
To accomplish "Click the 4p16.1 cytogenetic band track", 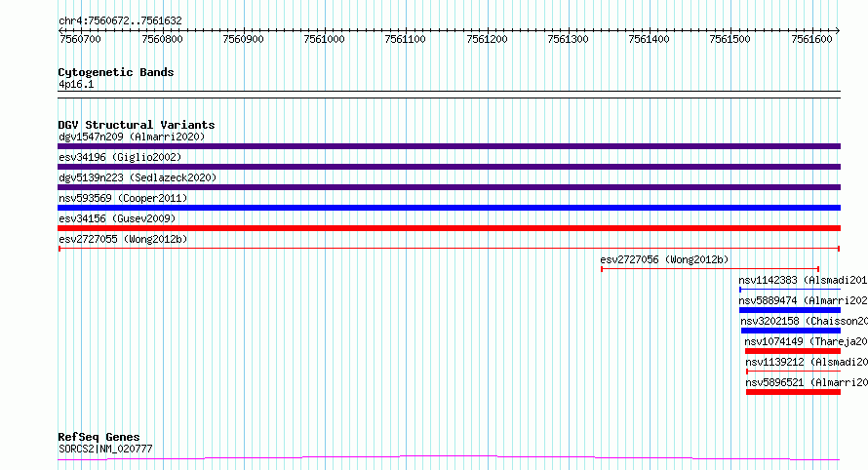I will click(x=449, y=95).
